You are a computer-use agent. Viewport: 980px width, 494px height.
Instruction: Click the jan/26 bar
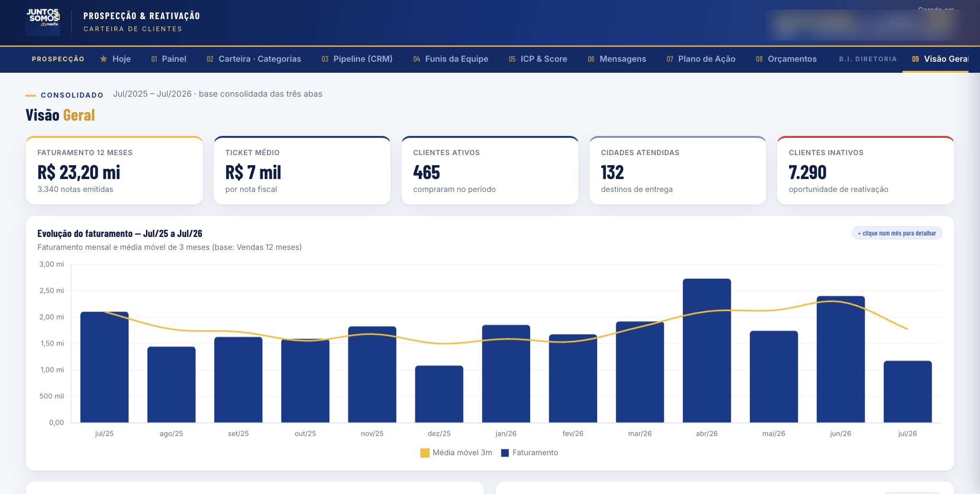(506, 374)
